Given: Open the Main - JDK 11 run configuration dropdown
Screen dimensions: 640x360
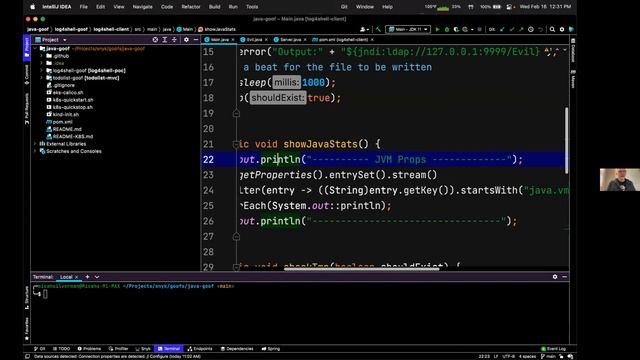Looking at the screenshot, I should tap(408, 29).
